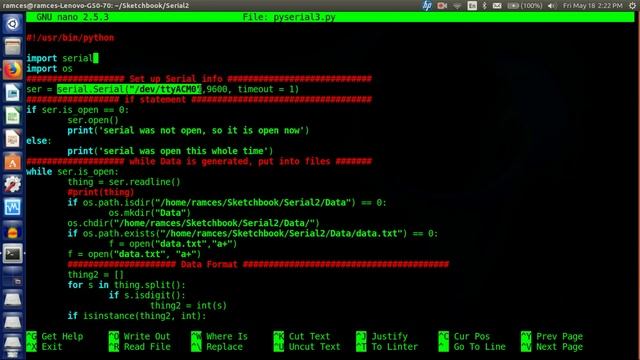This screenshot has height=360, width=640.
Task: Click print 'serial was not open' line
Action: click(188, 131)
